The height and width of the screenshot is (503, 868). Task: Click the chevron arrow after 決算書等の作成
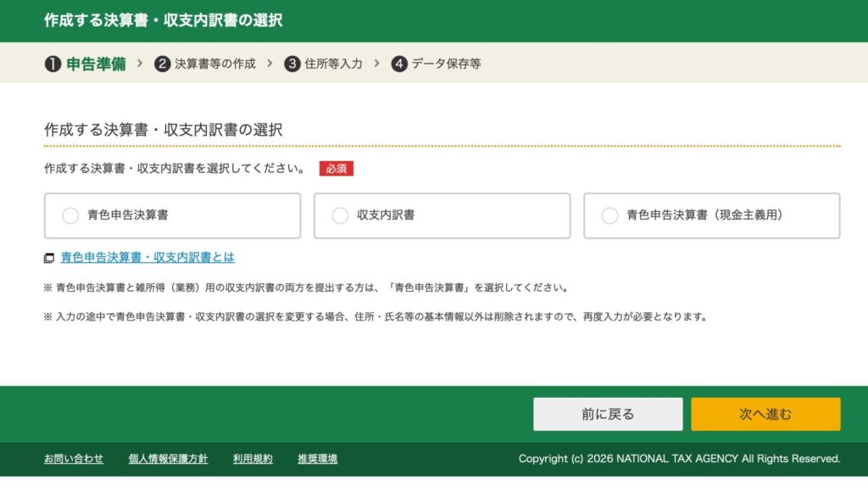pos(270,64)
